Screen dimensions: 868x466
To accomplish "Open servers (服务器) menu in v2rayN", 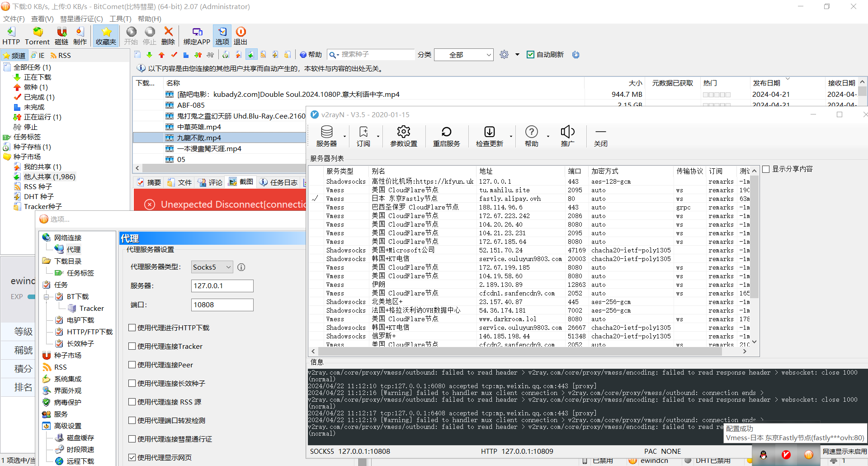I will [x=326, y=136].
